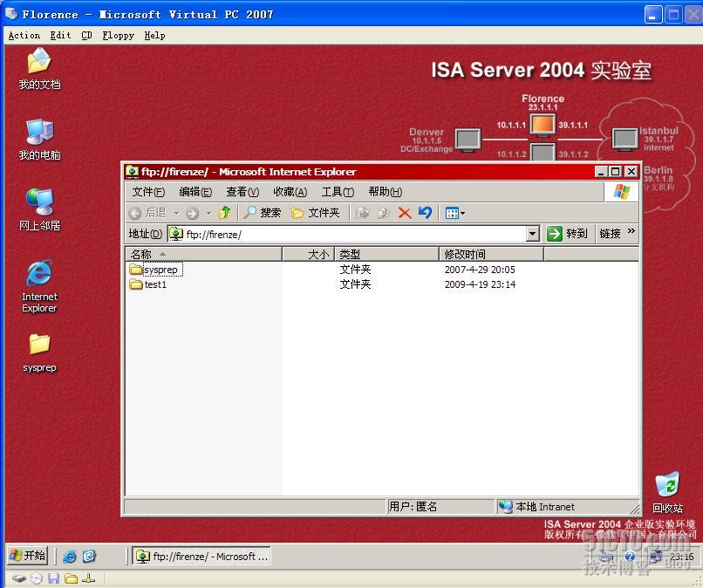Image resolution: width=703 pixels, height=588 pixels.
Task: Maximize the Internet Explorer FTP window
Action: (x=616, y=171)
